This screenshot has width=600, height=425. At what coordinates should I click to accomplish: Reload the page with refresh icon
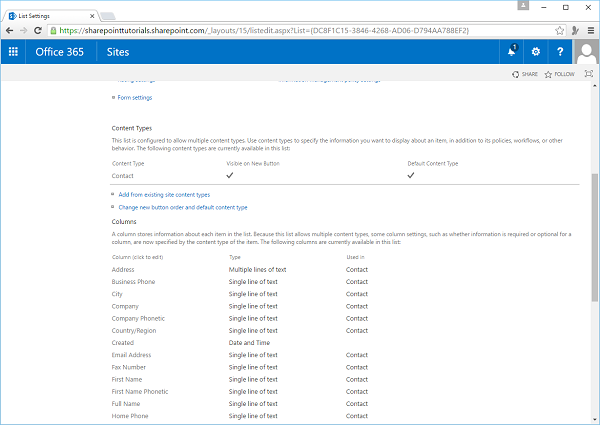coord(46,30)
